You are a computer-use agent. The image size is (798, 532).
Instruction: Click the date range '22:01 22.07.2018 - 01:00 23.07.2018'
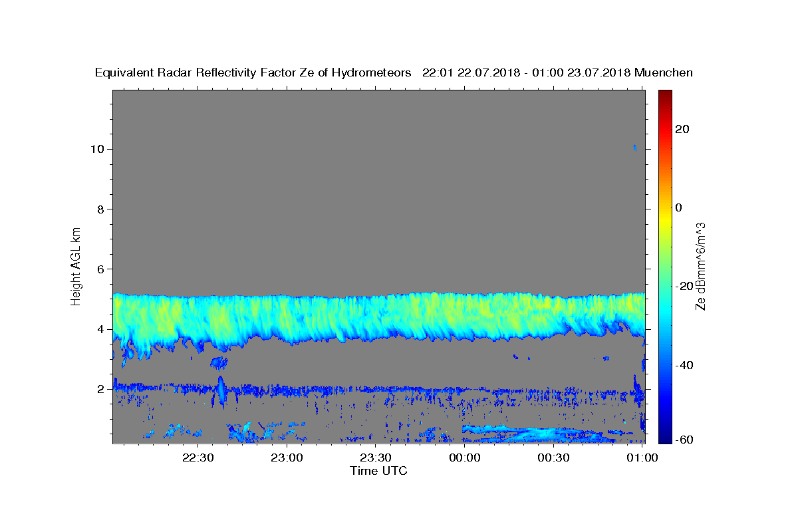tap(527, 73)
